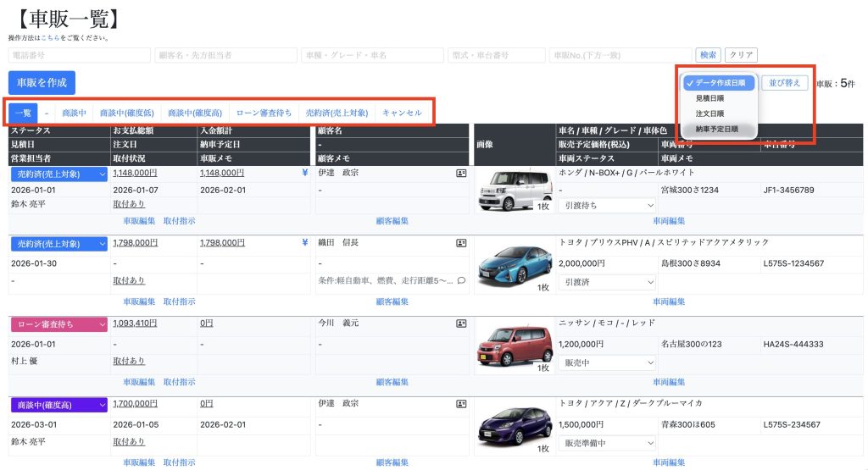Click the yen icon in the 1,798,000円 row
This screenshot has width=868, height=470.
pos(305,242)
